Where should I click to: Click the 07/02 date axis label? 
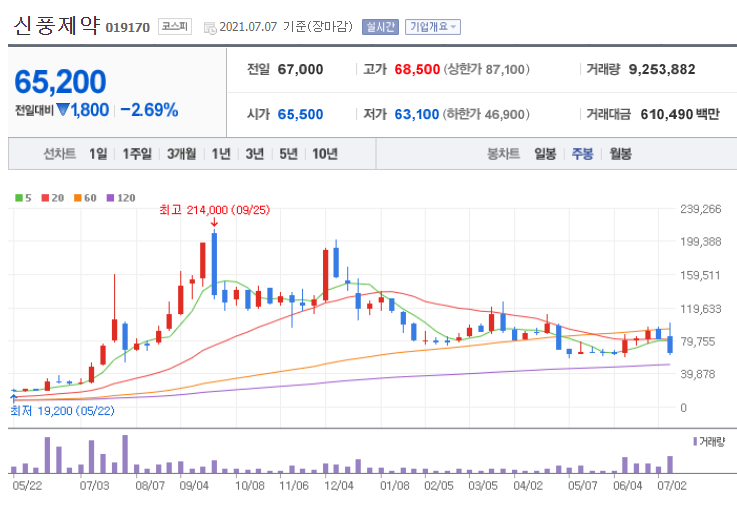click(672, 486)
